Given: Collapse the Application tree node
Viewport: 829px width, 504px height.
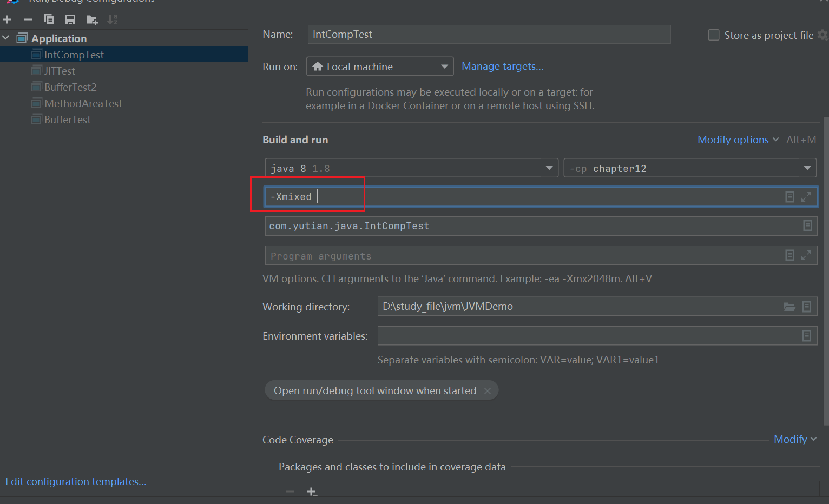Looking at the screenshot, I should point(6,38).
